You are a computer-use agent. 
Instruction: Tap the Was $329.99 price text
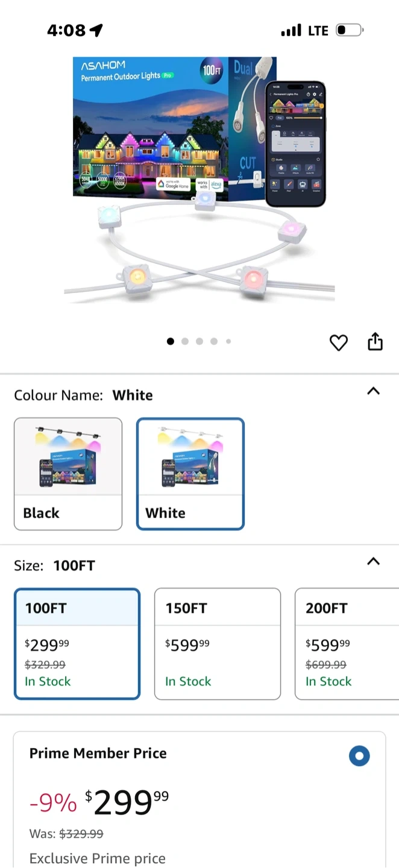pos(66,834)
